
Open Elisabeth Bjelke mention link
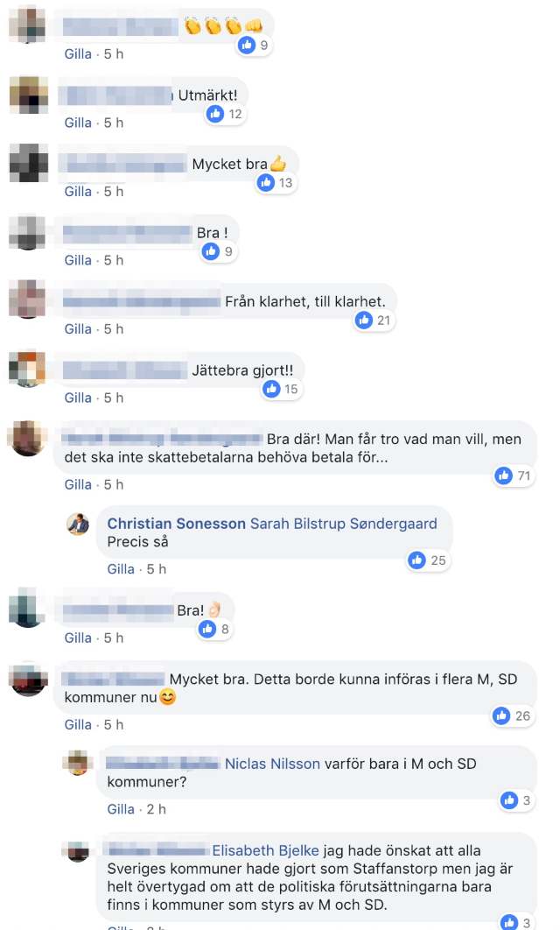(x=265, y=850)
